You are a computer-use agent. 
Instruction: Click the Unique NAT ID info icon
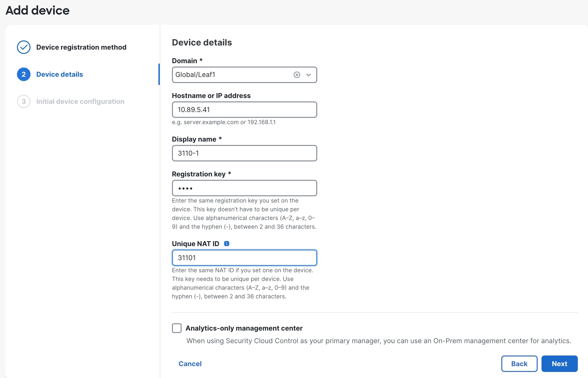click(x=226, y=243)
